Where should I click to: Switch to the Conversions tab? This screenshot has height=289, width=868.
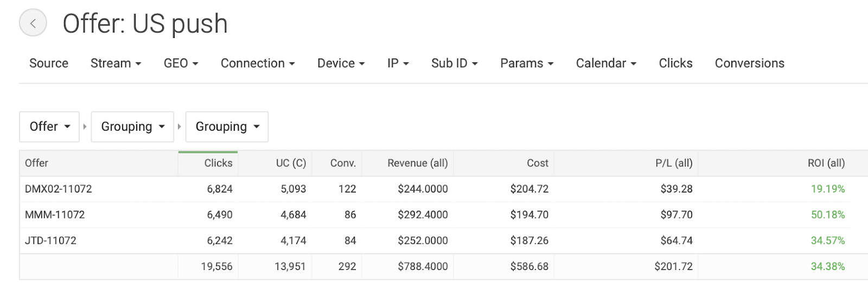pyautogui.click(x=749, y=63)
